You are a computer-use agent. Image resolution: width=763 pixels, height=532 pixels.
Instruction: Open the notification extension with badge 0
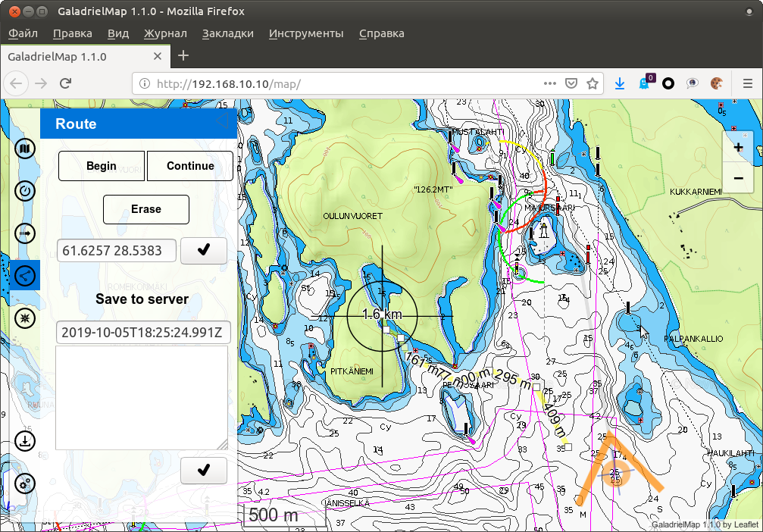(646, 83)
